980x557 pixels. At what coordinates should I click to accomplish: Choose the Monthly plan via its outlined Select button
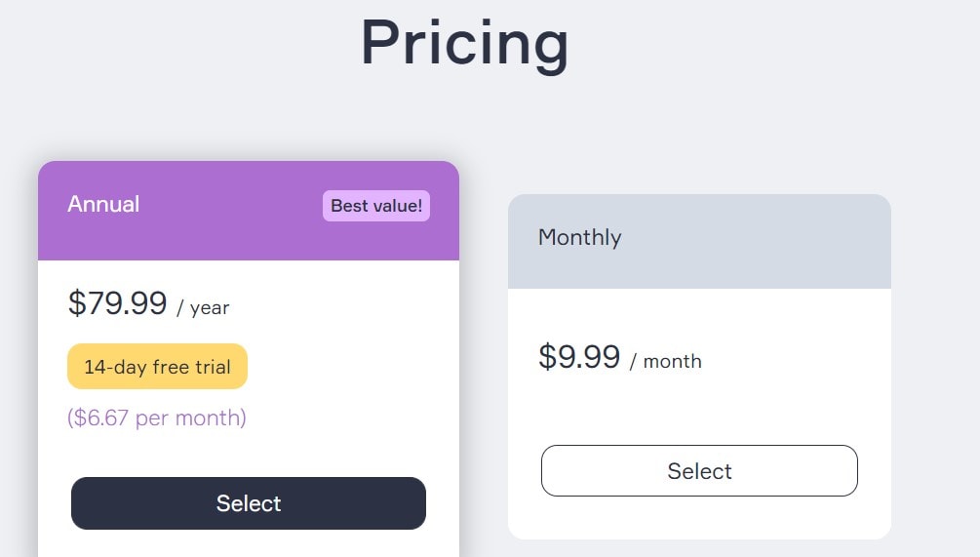[x=699, y=471]
